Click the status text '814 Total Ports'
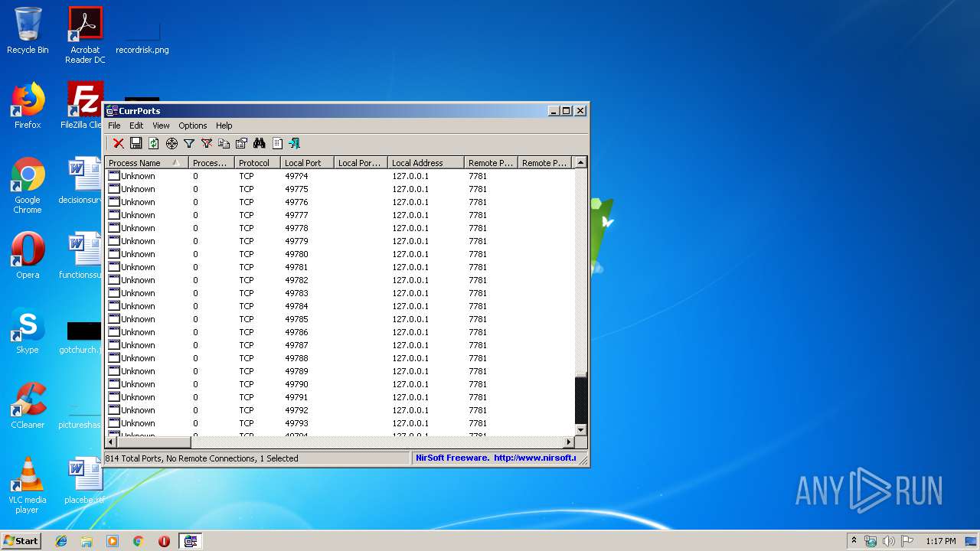The width and height of the screenshot is (980, 551). (134, 458)
